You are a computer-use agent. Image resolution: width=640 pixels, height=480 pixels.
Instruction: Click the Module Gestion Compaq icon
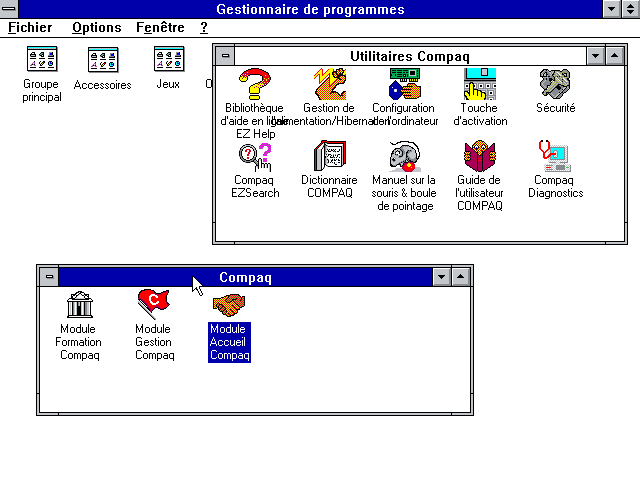(x=153, y=304)
